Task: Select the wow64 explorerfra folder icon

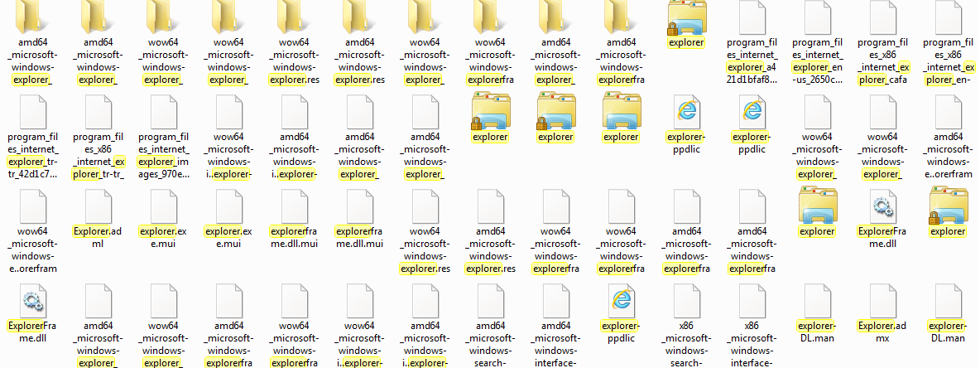Action: tap(490, 16)
